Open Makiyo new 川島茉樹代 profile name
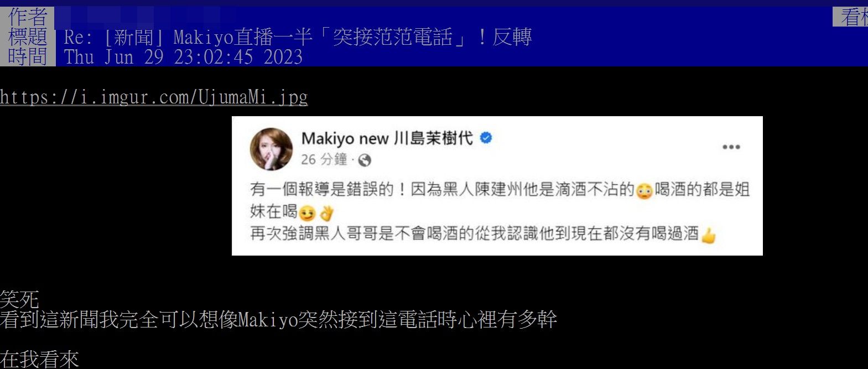The height and width of the screenshot is (369, 868). click(x=387, y=138)
